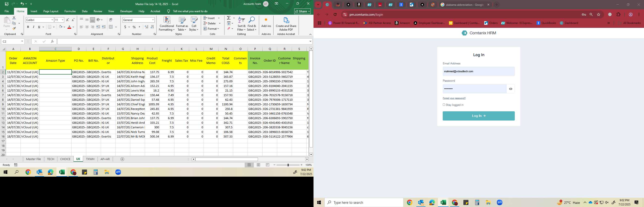Open the Calibri font name dropdown
Image resolution: width=644 pixels, height=207 pixels.
[52, 20]
